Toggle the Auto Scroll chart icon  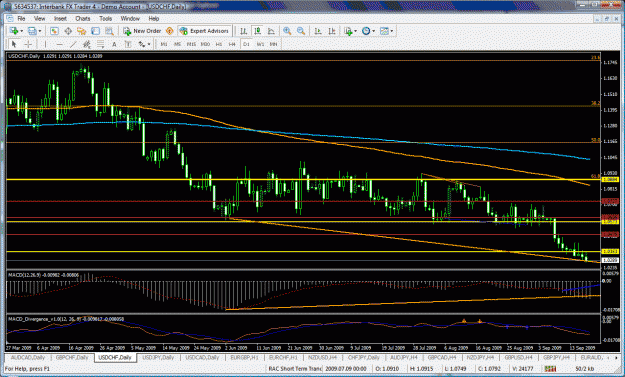(x=318, y=31)
